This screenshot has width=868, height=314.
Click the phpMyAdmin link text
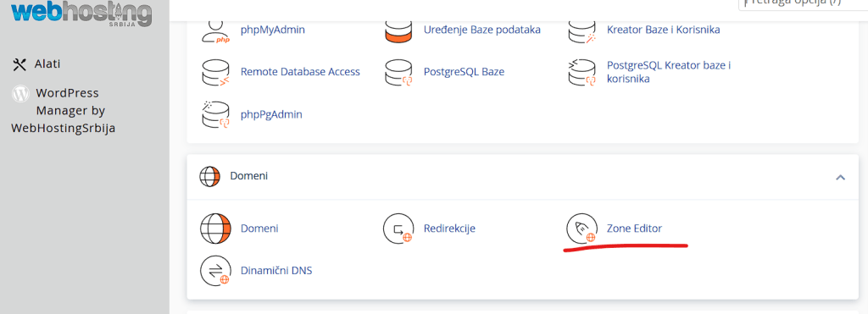click(272, 30)
